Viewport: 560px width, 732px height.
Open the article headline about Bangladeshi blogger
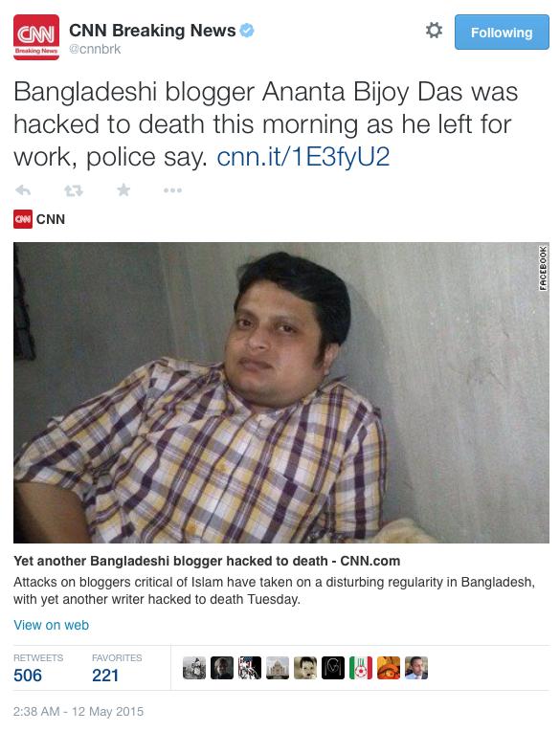207,561
